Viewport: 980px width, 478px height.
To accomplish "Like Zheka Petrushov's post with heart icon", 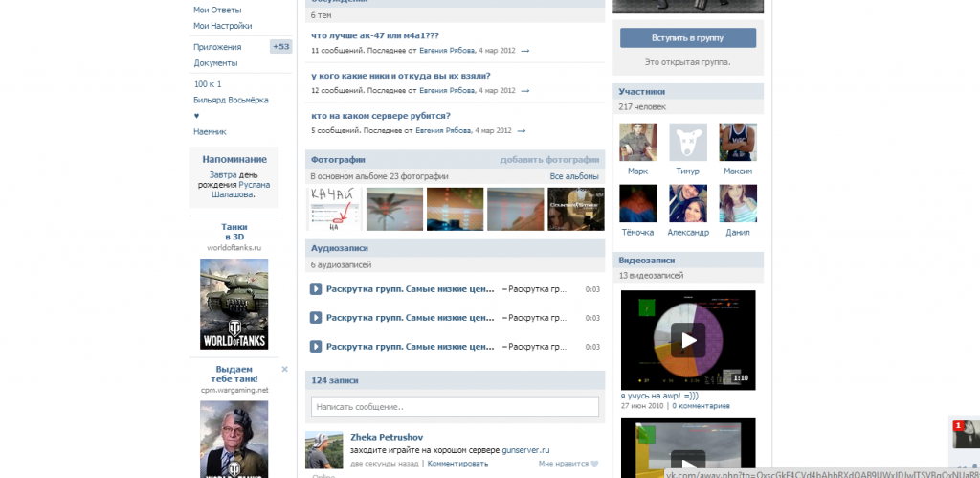I will tap(593, 464).
